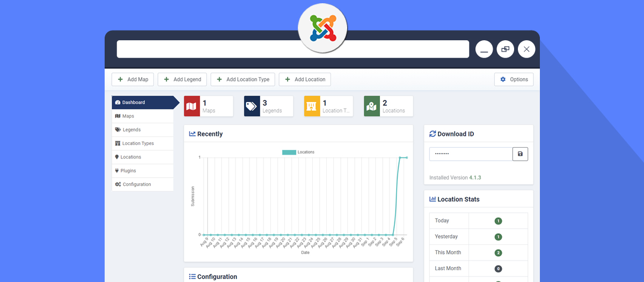Click the yellow Location Types building icon
The image size is (644, 282).
[312, 106]
